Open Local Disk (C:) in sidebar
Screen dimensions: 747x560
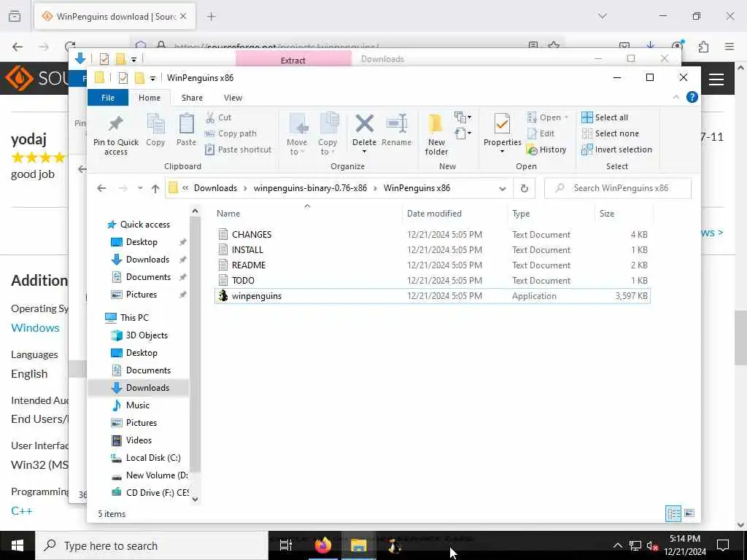145,458
